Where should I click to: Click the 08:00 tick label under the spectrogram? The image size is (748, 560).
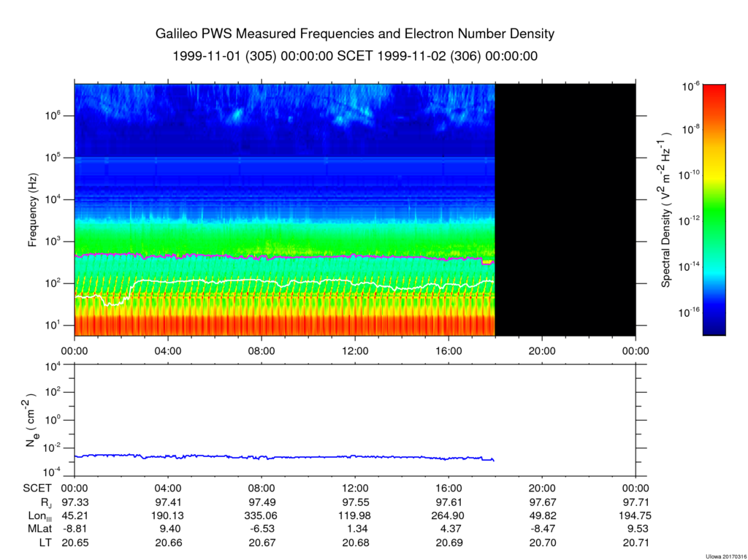(x=262, y=351)
